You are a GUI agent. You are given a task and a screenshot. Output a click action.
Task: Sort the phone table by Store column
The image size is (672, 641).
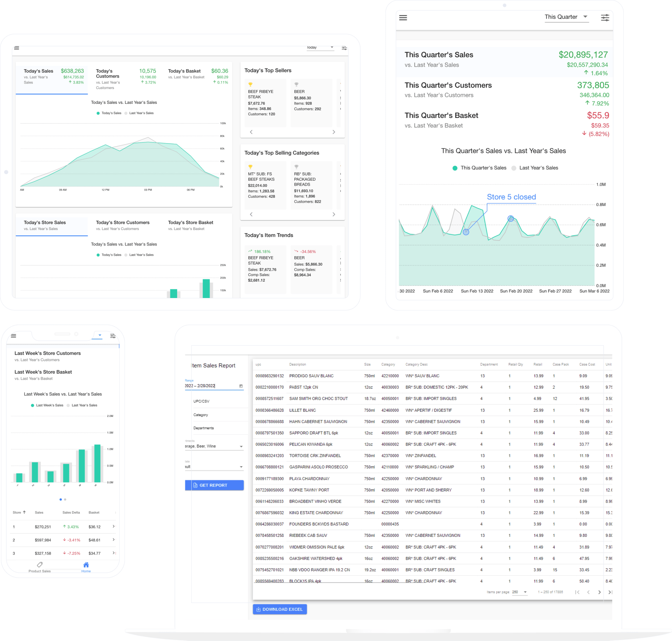coord(19,513)
